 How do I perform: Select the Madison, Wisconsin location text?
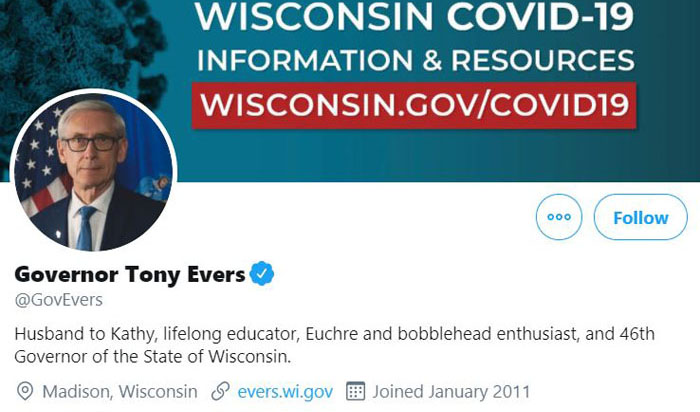tap(120, 391)
